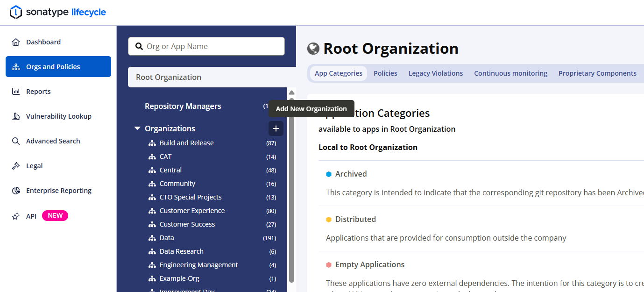Click the Advanced Search magnifier icon

(16, 141)
